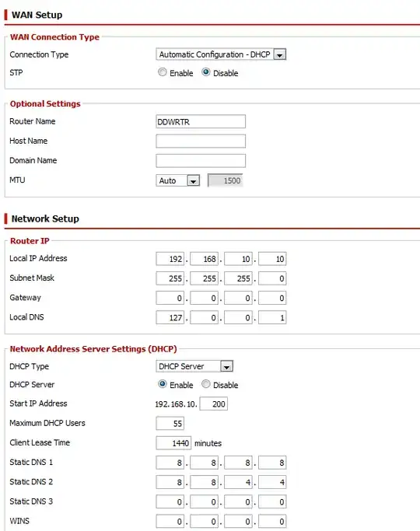
Task: Edit Local DNS last octet 1
Action: point(272,318)
